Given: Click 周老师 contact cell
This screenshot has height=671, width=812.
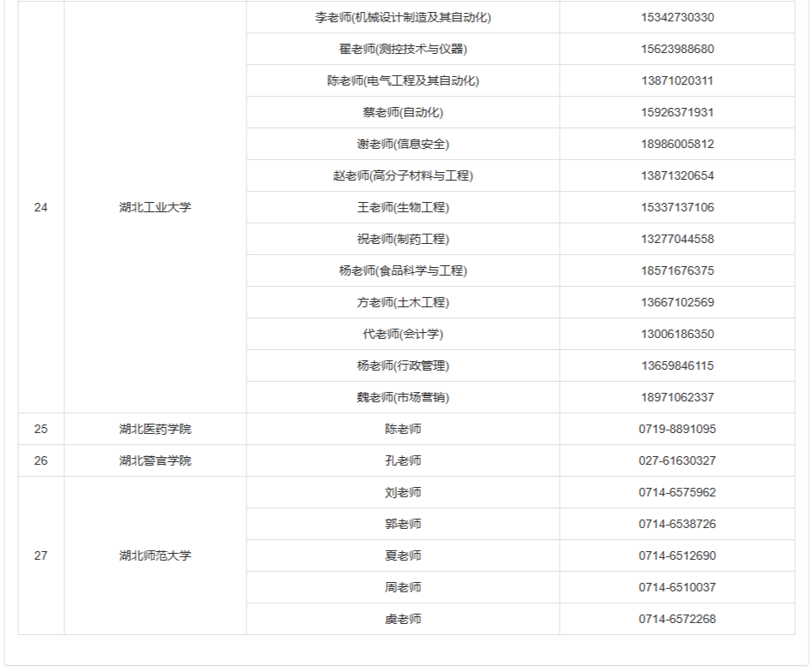Looking at the screenshot, I should [403, 587].
